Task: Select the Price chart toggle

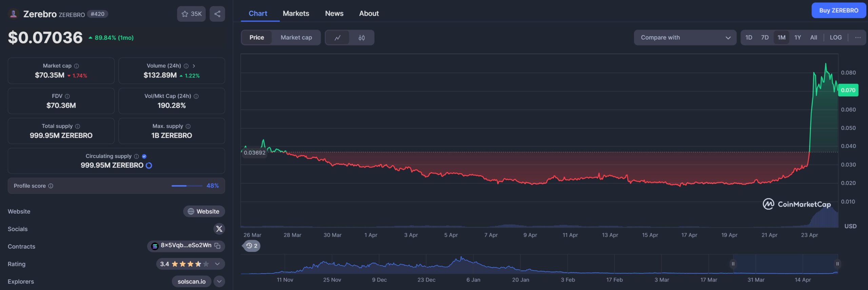Action: [257, 37]
